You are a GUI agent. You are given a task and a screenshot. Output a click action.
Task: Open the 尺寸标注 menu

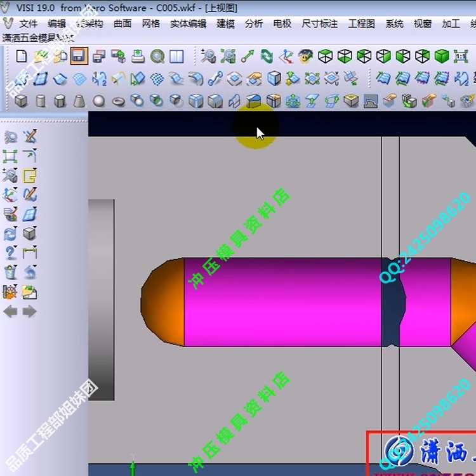(320, 23)
